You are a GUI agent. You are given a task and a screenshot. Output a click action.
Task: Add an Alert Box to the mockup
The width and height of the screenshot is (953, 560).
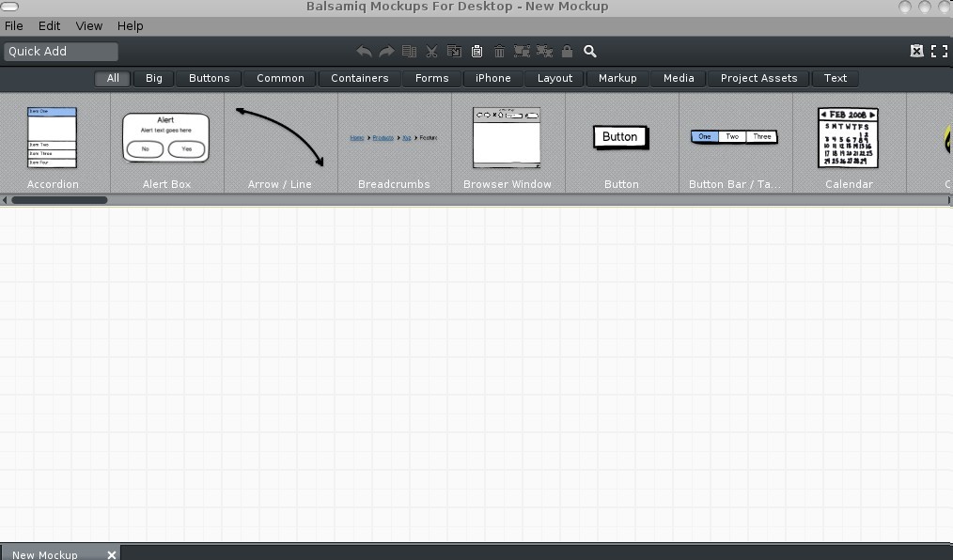coord(166,137)
